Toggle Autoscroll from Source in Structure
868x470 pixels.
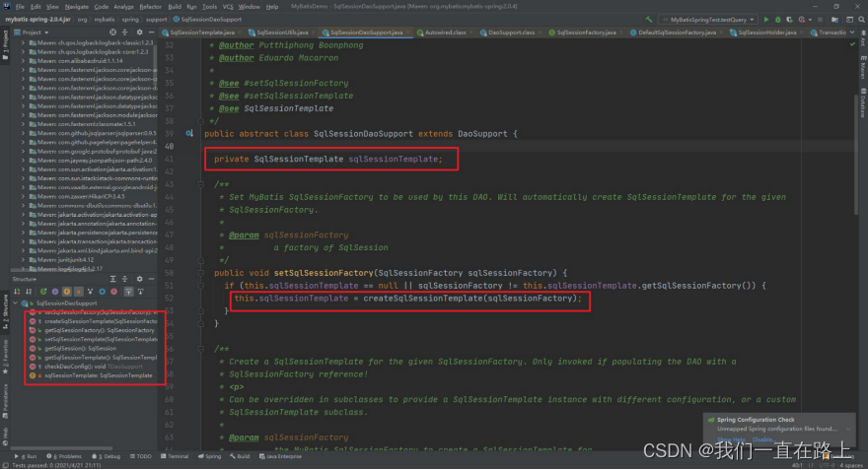click(x=141, y=292)
